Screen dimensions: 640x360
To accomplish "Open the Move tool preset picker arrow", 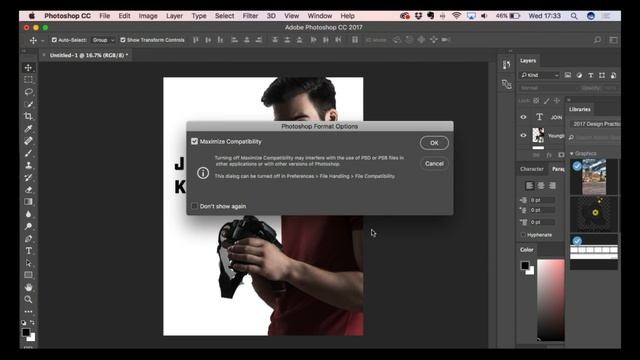I will pos(42,40).
